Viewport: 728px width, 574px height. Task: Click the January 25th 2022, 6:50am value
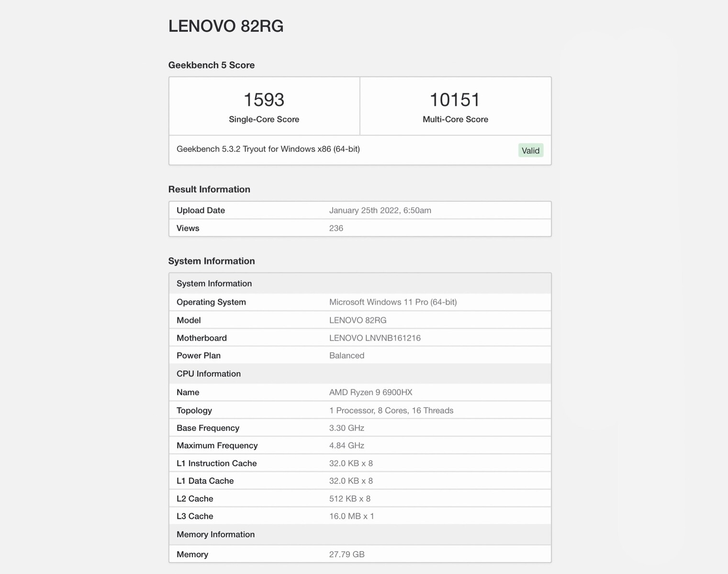point(380,210)
